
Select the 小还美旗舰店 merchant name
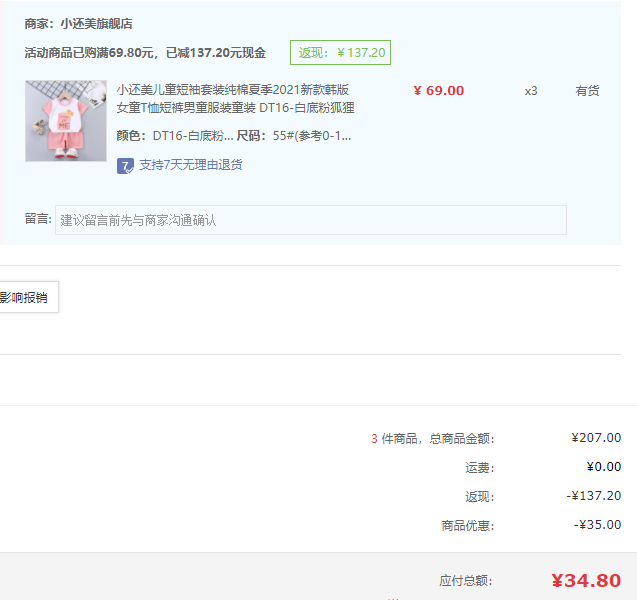[96, 23]
